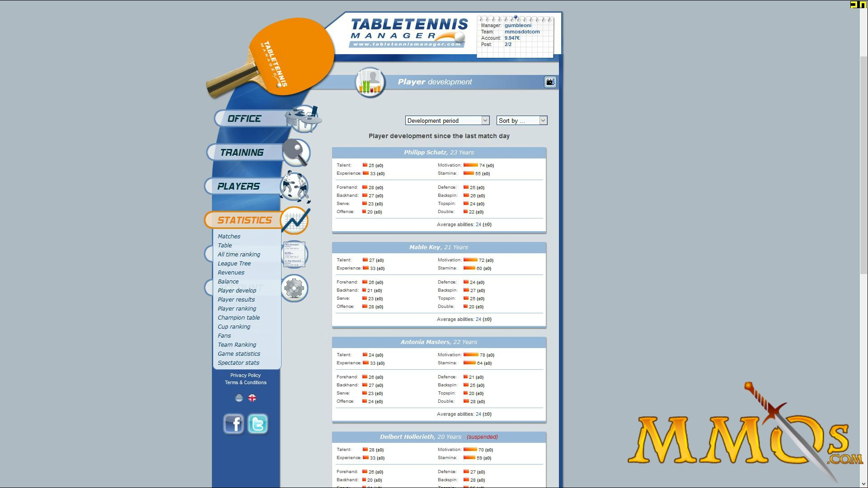The image size is (868, 488).
Task: Open Player develop link
Action: point(237,291)
